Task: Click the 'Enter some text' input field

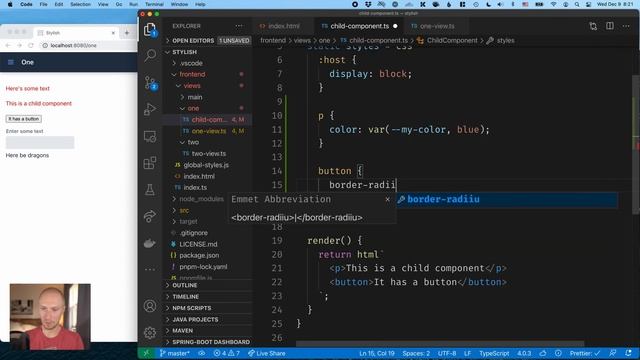Action: (40, 142)
